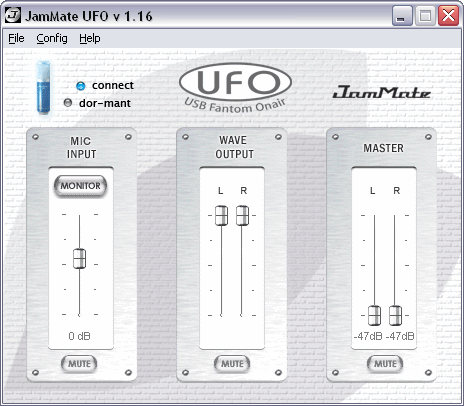Click the Mic Input volume slider handle
Screen dimensions: 464x406
point(79,258)
